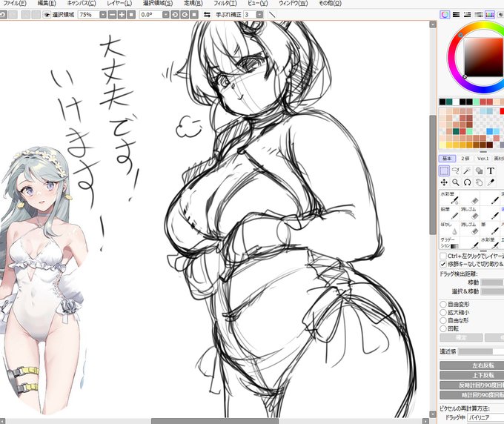Open the 編集 menu
Screen dimensions: 504x424
[x=47, y=3]
